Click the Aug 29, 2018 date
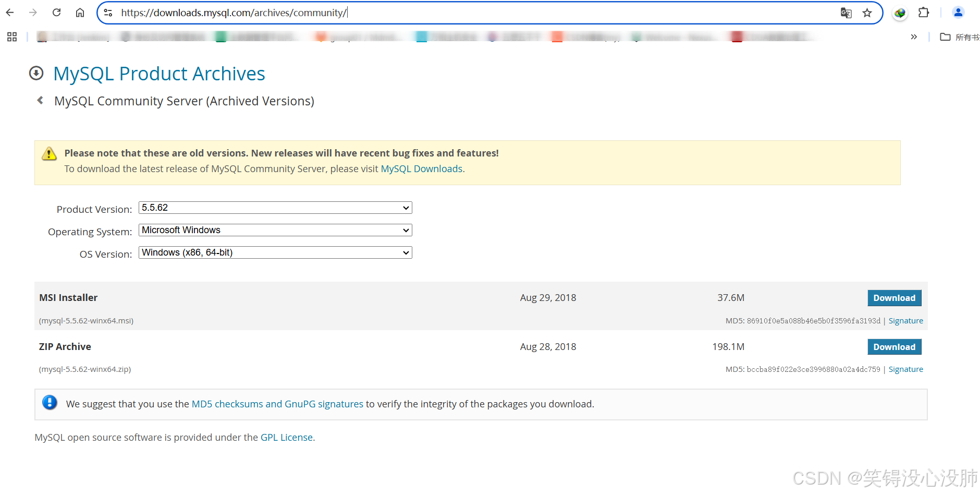Viewport: 980px width, 495px height. coord(548,298)
